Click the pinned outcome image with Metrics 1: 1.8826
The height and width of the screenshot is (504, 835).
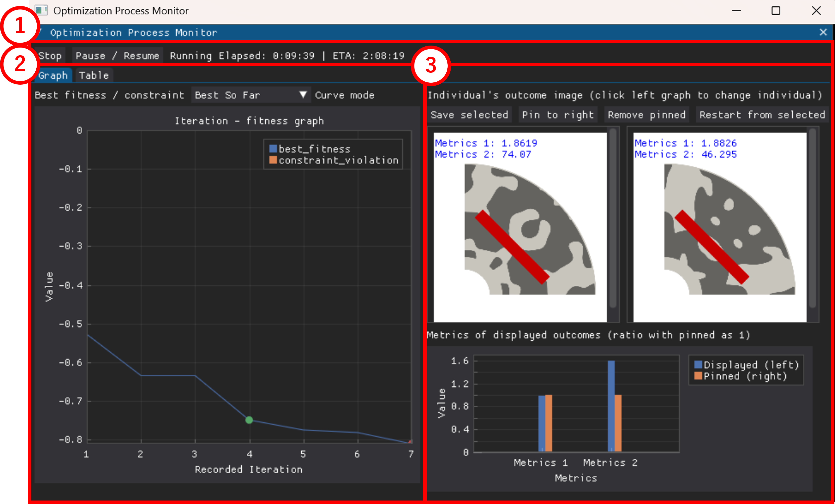click(x=720, y=227)
